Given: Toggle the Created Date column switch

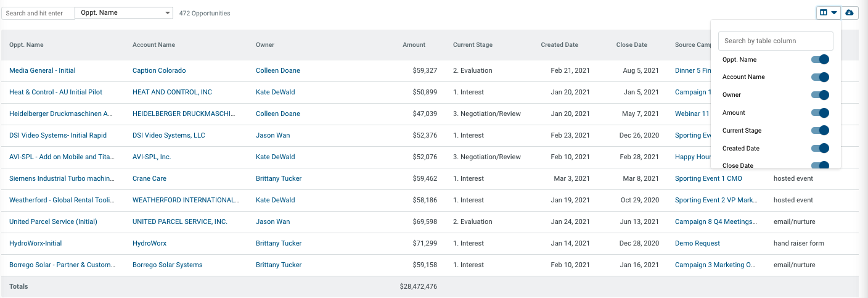Looking at the screenshot, I should 820,148.
